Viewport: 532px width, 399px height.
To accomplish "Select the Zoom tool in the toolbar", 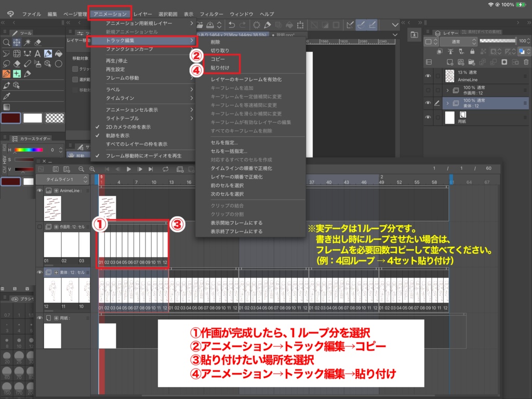I will tap(7, 42).
